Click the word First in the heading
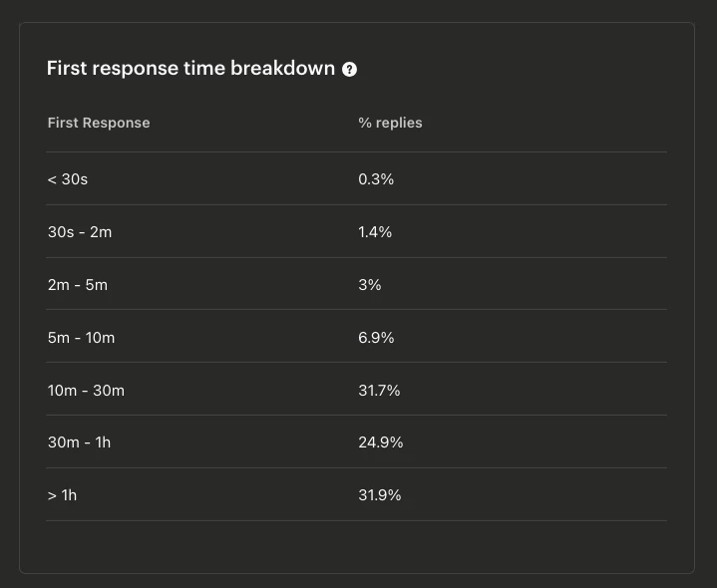This screenshot has height=588, width=717. tap(67, 69)
